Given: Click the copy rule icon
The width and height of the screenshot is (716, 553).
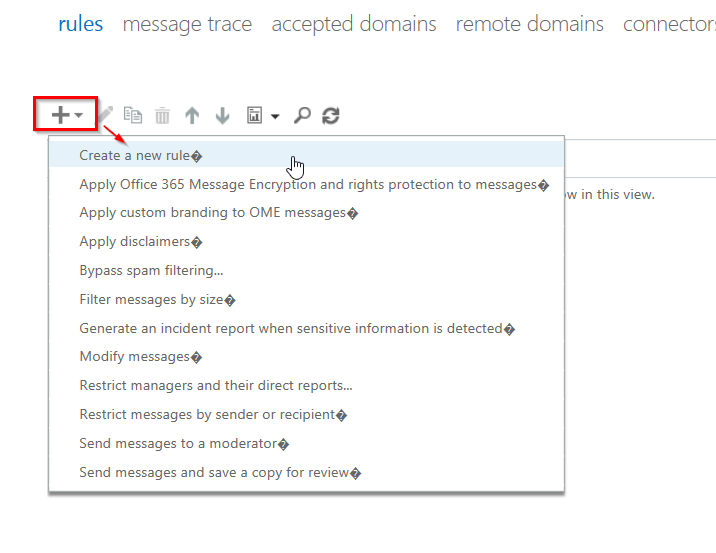Looking at the screenshot, I should [x=132, y=116].
